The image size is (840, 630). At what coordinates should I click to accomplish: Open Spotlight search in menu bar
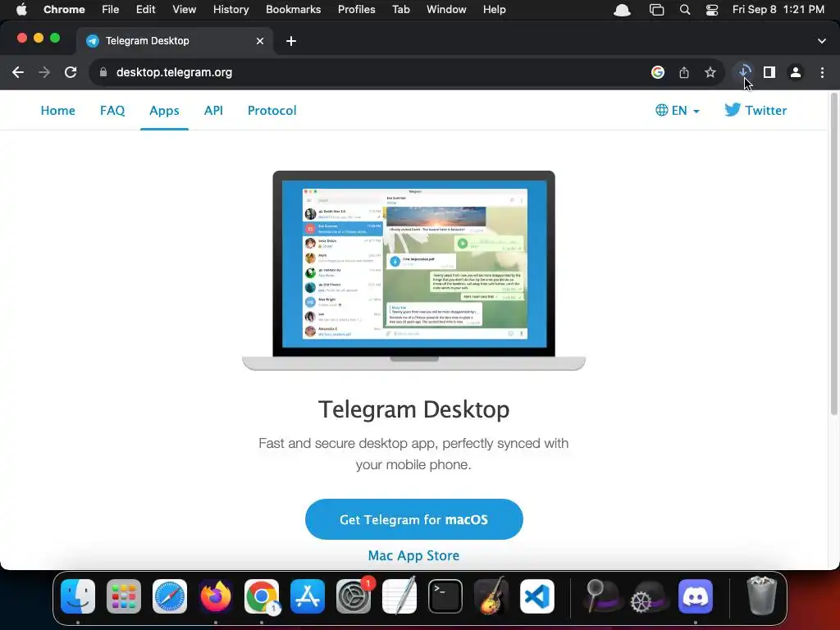pyautogui.click(x=685, y=10)
